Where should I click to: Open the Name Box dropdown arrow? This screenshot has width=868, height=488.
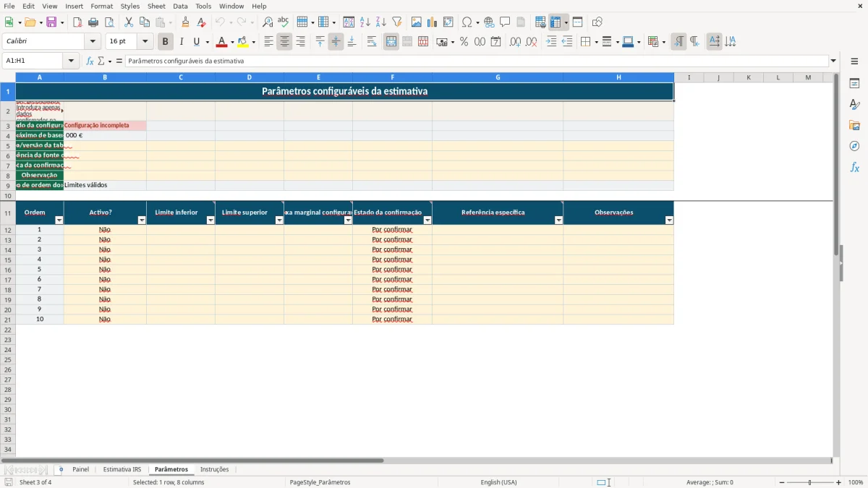(72, 61)
